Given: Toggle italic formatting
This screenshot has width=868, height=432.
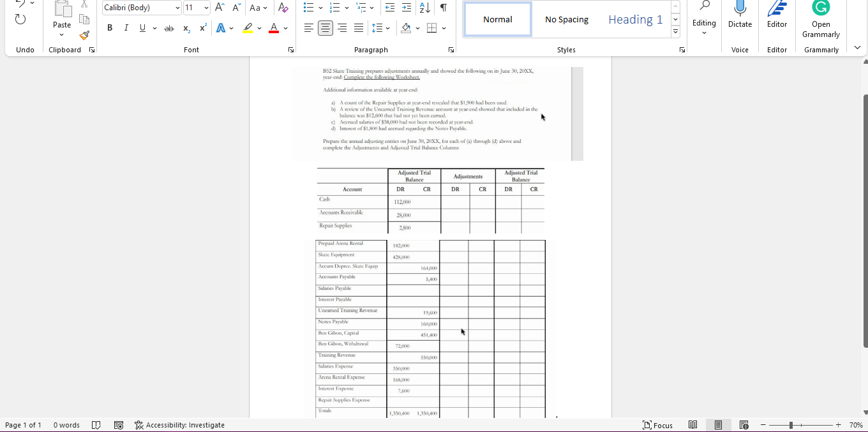Looking at the screenshot, I should pyautogui.click(x=126, y=28).
